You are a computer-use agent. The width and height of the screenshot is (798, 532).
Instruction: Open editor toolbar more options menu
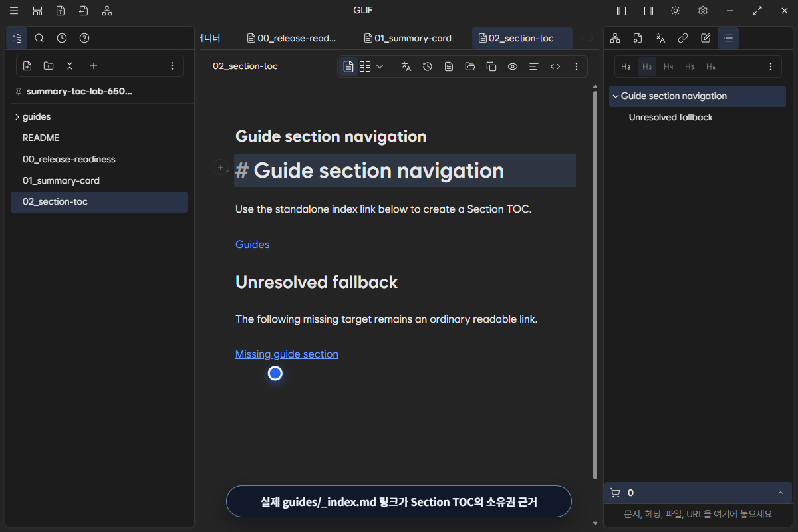pos(577,66)
